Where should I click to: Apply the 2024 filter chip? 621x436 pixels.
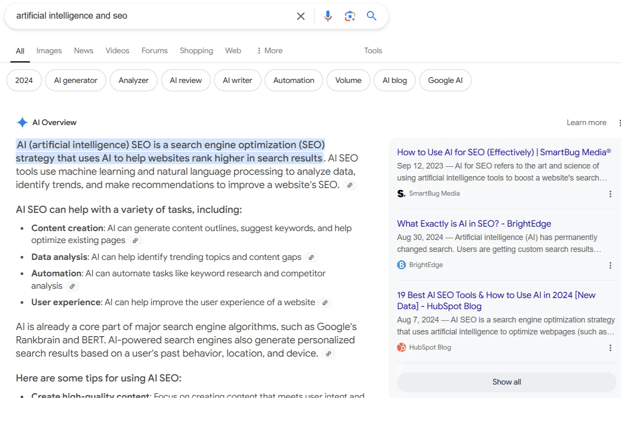point(24,80)
